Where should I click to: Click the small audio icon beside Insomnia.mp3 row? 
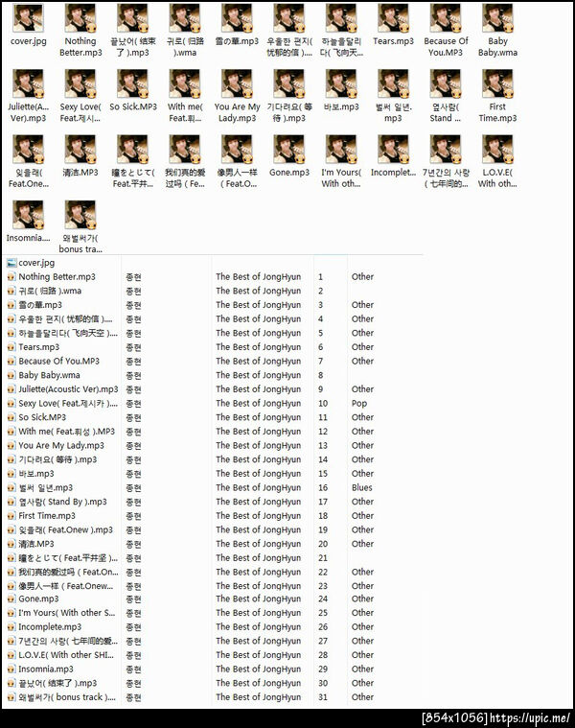coord(11,669)
